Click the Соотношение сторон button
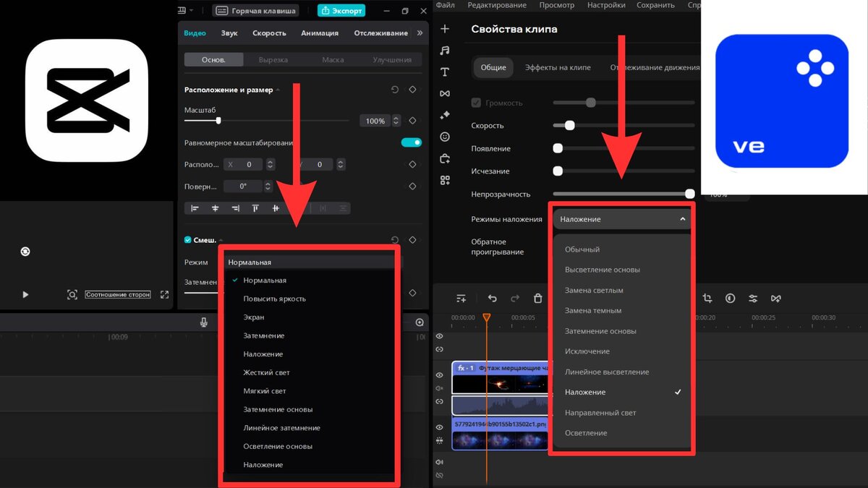Screen dimensions: 868x488 pyautogui.click(x=118, y=294)
